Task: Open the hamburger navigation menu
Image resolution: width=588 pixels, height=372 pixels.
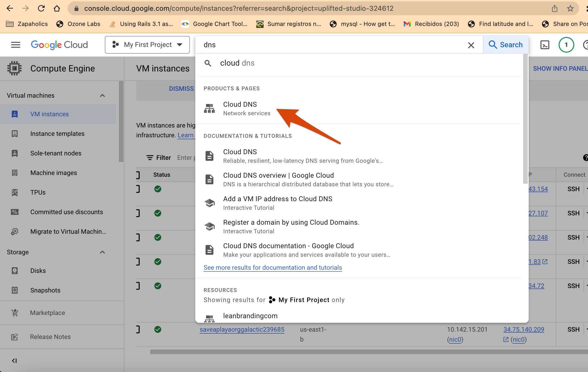Action: (x=16, y=45)
